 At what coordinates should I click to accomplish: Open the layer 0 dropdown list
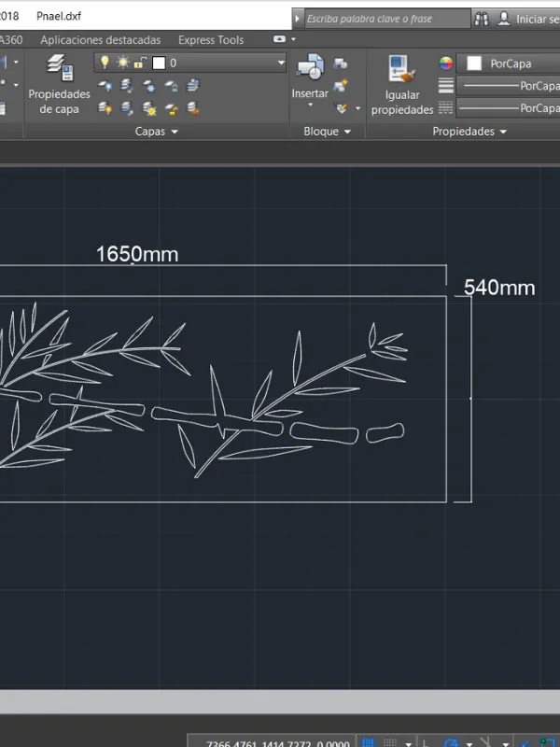click(x=281, y=63)
